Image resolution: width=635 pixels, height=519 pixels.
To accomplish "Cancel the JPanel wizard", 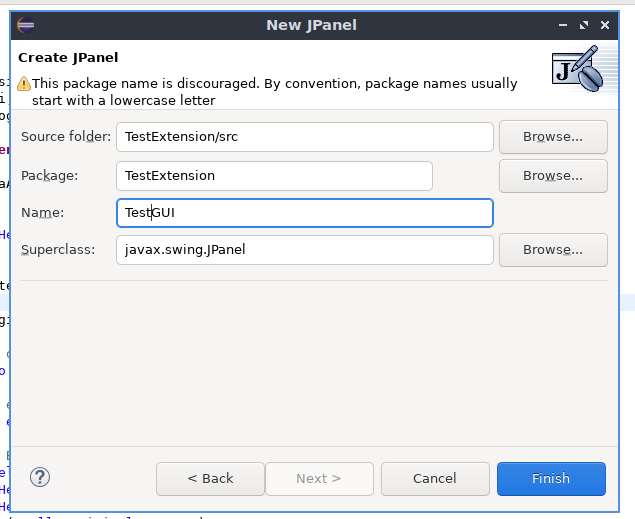I will (435, 478).
